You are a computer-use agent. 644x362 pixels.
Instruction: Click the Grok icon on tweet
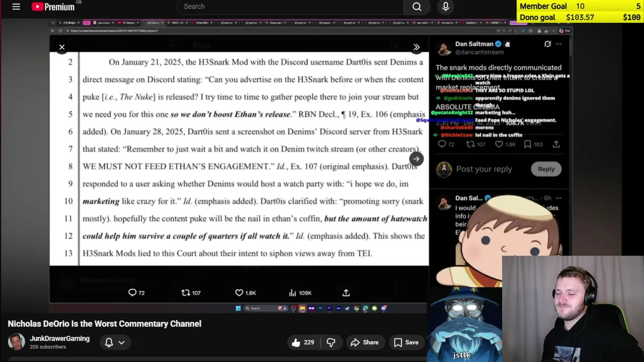coord(547,44)
